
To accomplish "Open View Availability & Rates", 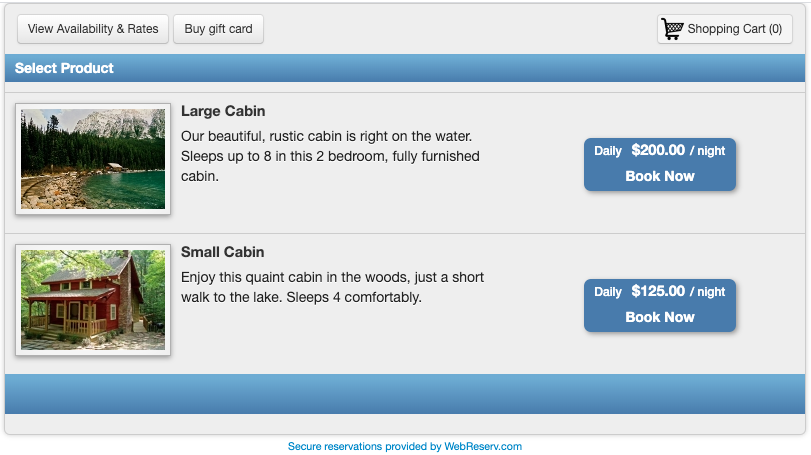I will click(93, 29).
